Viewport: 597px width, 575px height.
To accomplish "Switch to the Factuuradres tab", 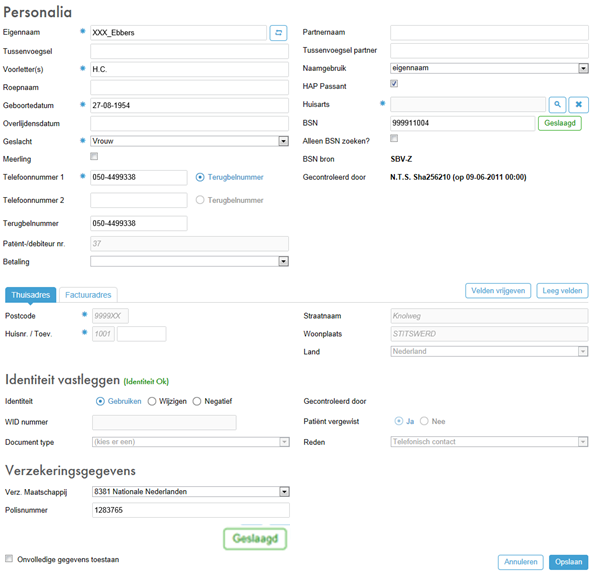I will pyautogui.click(x=88, y=295).
